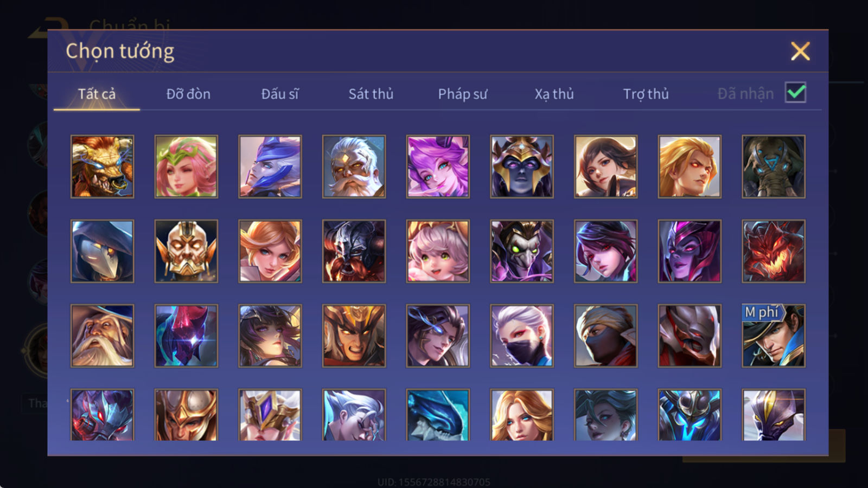Close the Chọn tướng dialog
This screenshot has width=868, height=488.
click(x=800, y=52)
